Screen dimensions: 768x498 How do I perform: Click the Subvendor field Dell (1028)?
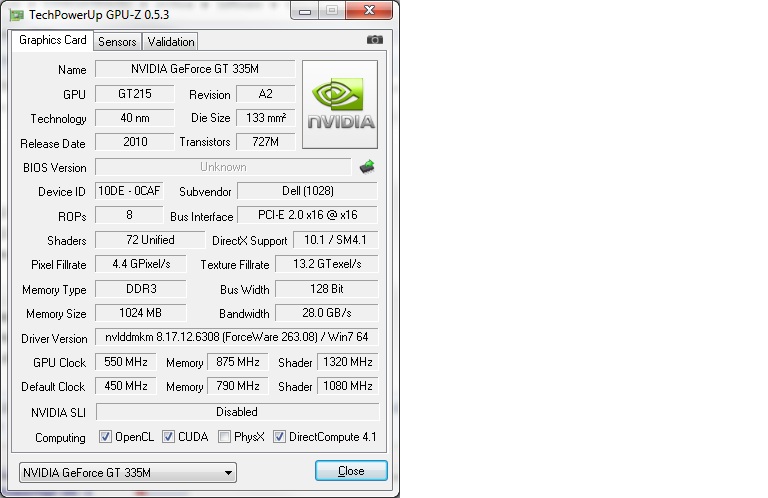click(x=308, y=191)
